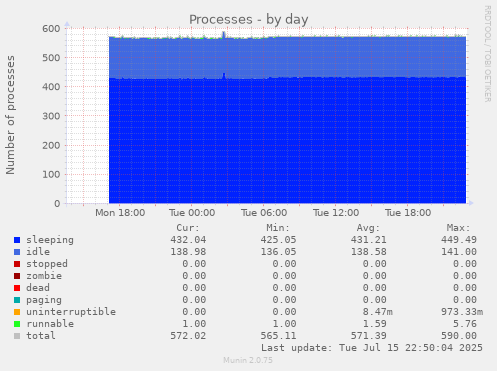Click the 600 y-axis tick label
The width and height of the screenshot is (497, 371).
tap(51, 29)
